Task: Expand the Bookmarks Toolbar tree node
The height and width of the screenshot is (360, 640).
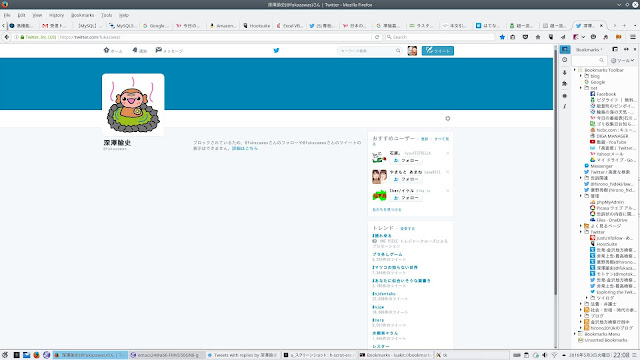Action: 575,70
